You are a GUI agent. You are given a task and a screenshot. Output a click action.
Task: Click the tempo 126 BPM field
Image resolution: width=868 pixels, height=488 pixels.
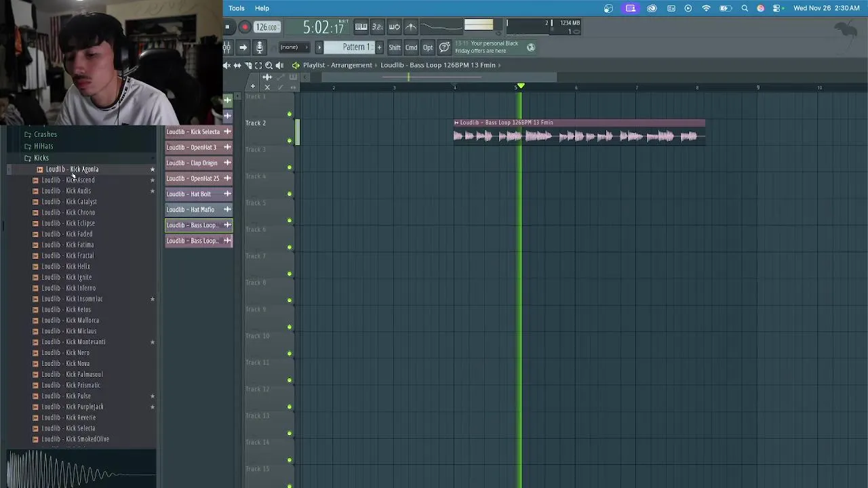[267, 27]
